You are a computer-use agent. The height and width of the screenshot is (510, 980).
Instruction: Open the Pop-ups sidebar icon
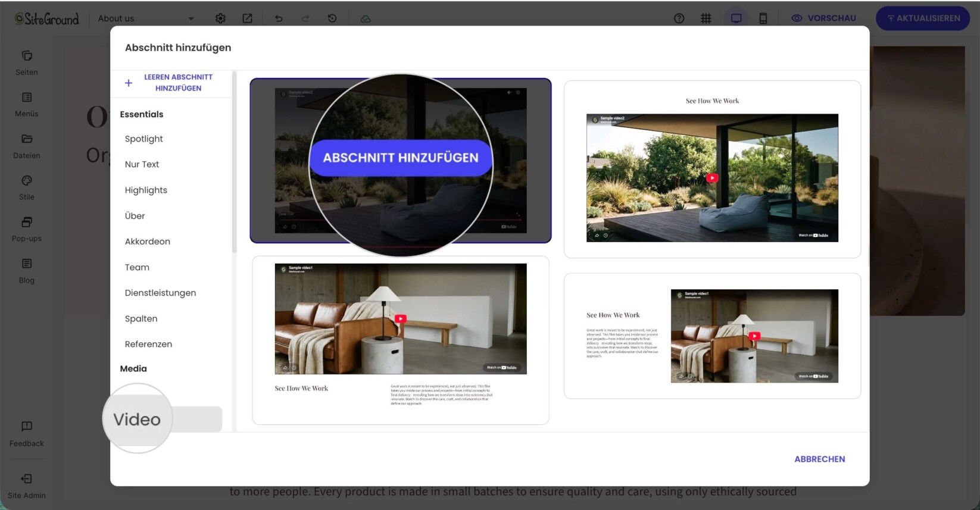(x=27, y=223)
